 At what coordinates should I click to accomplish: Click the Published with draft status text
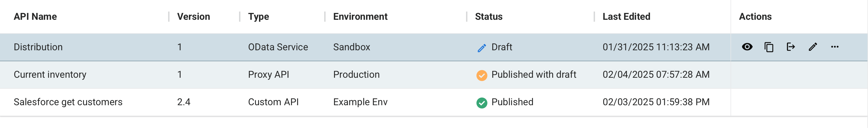pyautogui.click(x=534, y=75)
